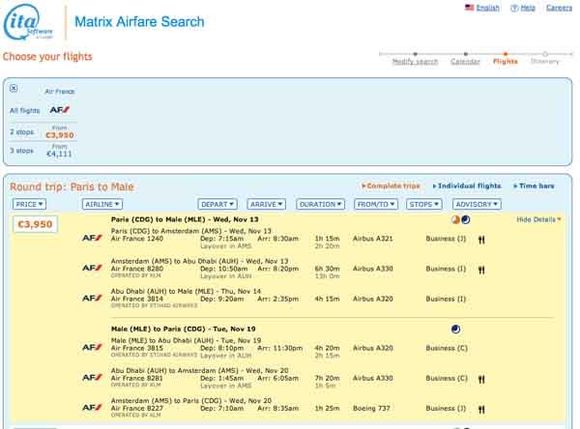Click the 'Arr: 2:35pm' arrival time

point(278,299)
